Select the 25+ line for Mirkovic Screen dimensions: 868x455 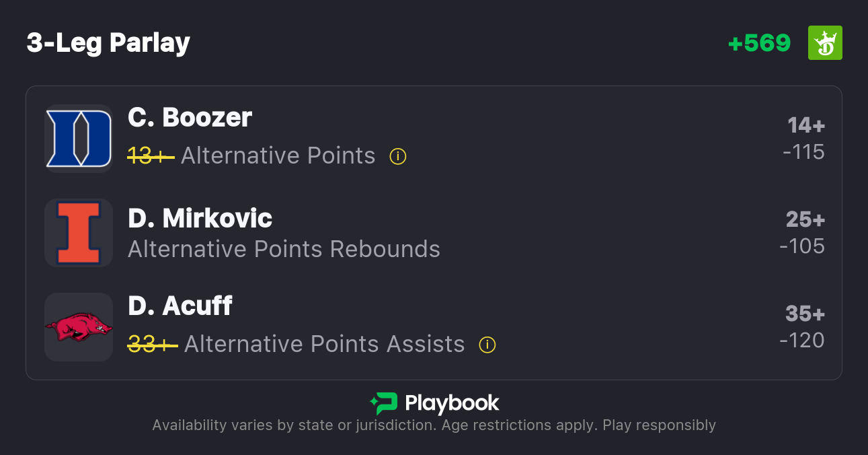click(x=805, y=220)
